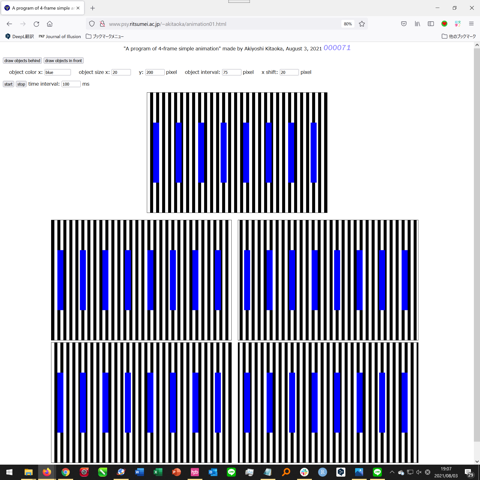480x480 pixels.
Task: Select the animation program browser tab
Action: [42, 8]
